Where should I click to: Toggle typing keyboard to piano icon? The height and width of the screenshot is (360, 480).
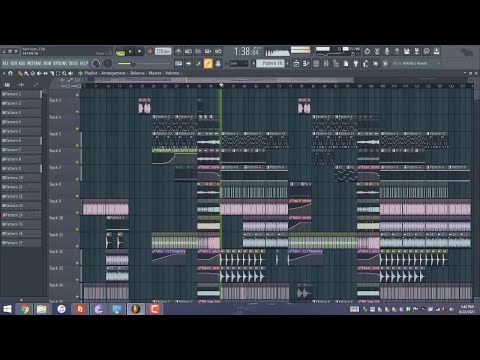(178, 63)
